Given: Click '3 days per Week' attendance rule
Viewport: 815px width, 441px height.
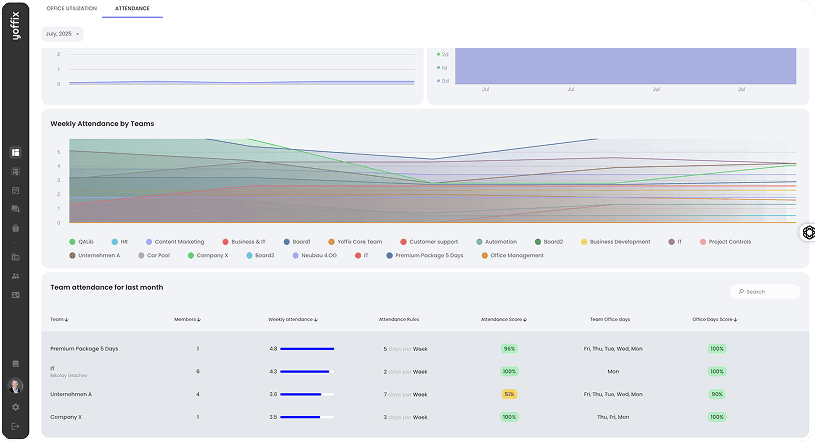Looking at the screenshot, I should coord(405,417).
